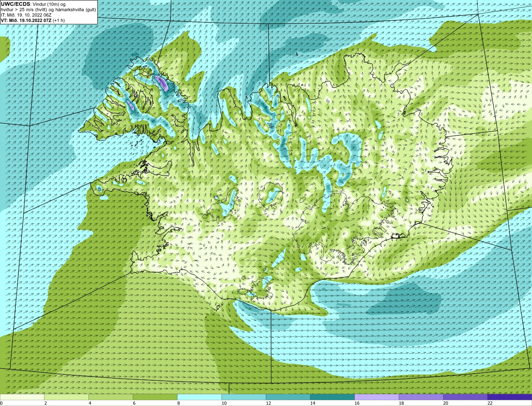Click the legend swatch between 4 and 6

[111, 397]
